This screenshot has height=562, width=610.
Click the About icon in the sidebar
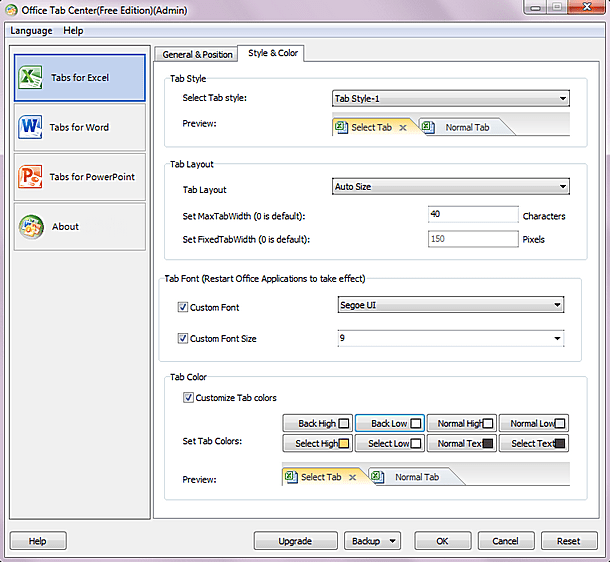31,226
